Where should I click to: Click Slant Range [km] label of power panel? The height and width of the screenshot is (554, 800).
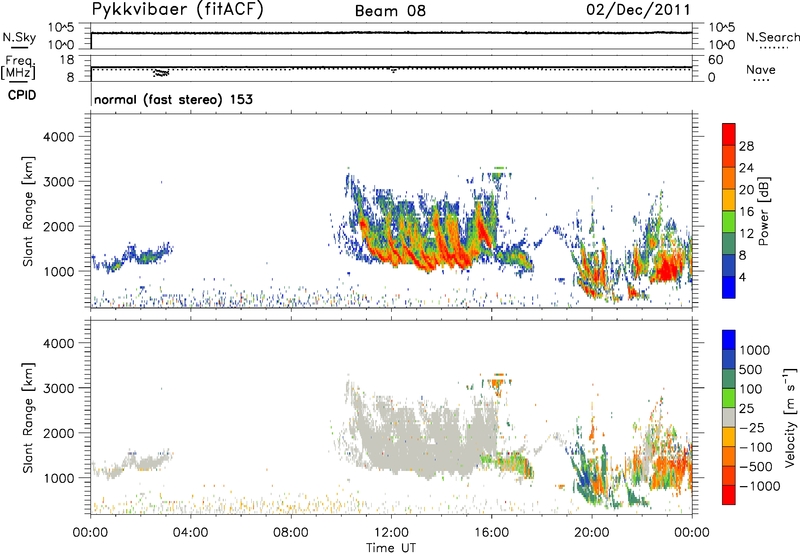coord(28,211)
